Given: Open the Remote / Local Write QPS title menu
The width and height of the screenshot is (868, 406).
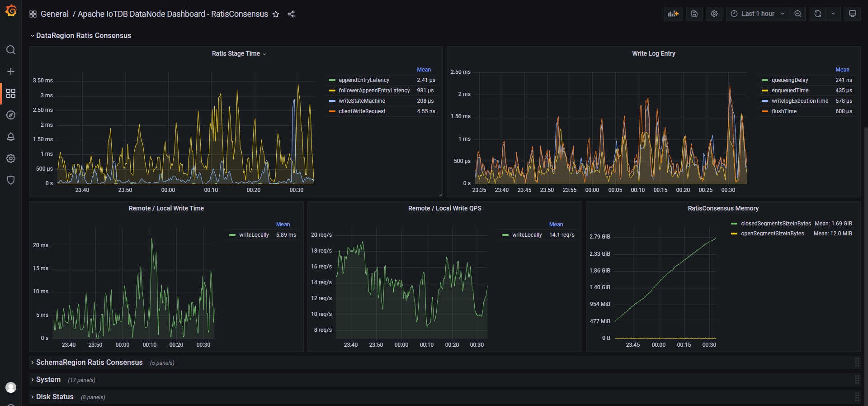Looking at the screenshot, I should coord(445,208).
